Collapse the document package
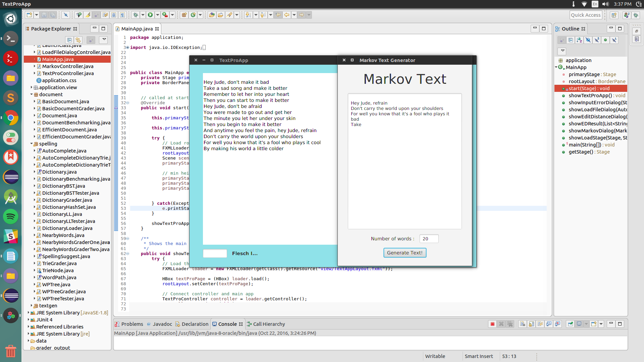 [x=32, y=95]
